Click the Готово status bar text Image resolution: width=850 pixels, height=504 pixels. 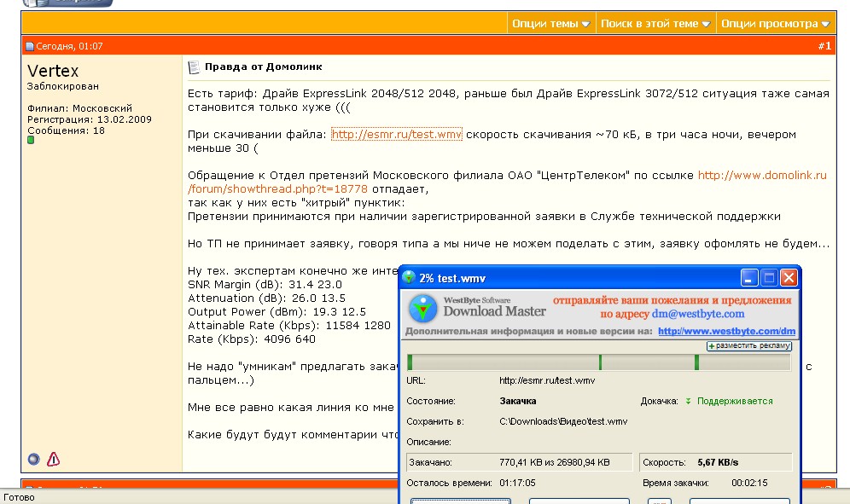coord(19,497)
